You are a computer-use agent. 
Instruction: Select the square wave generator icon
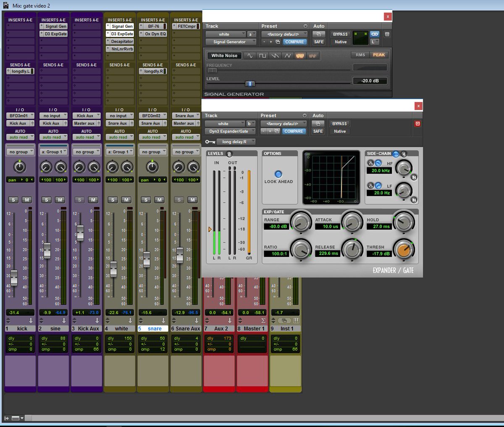[263, 55]
